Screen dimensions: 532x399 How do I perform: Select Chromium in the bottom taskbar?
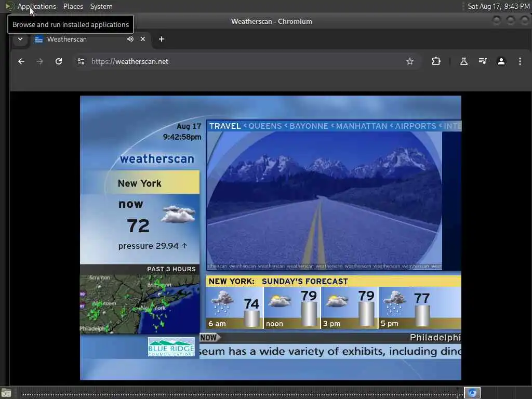pyautogui.click(x=472, y=393)
